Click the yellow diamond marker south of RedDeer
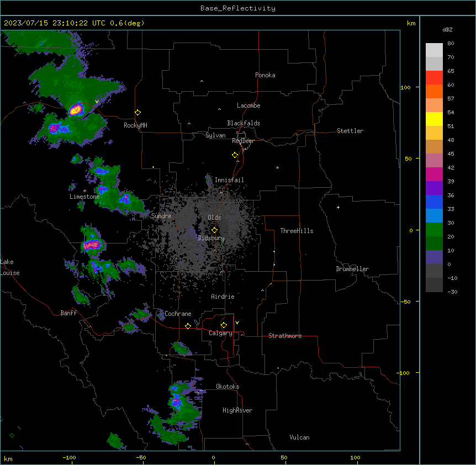This screenshot has height=465, width=476. tap(235, 155)
